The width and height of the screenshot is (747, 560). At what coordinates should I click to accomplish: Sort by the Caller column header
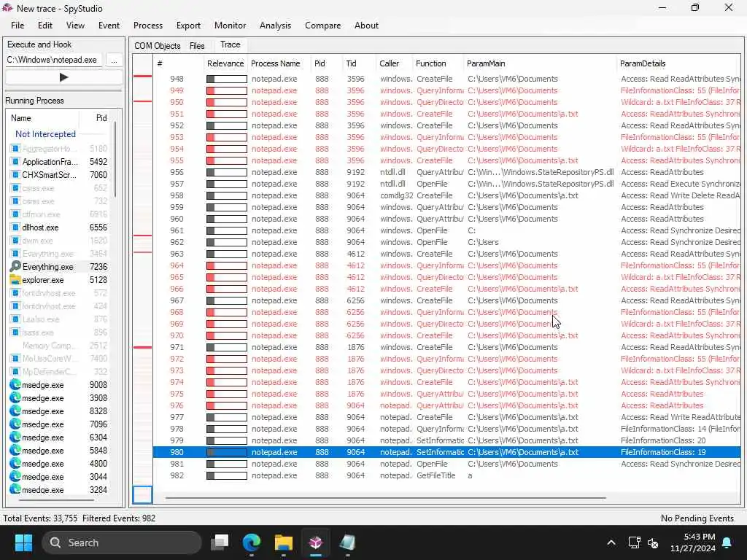(390, 63)
